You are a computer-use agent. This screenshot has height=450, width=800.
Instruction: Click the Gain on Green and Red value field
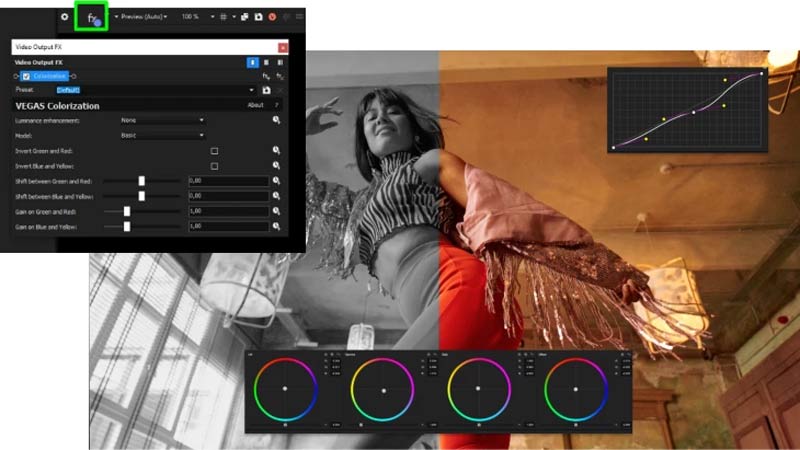tap(228, 212)
